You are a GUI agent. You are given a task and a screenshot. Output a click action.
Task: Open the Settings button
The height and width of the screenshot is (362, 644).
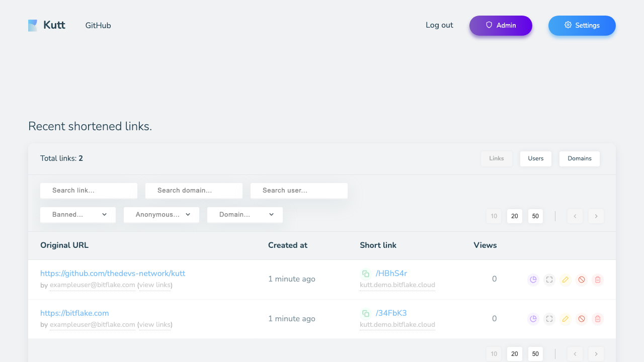pyautogui.click(x=582, y=26)
